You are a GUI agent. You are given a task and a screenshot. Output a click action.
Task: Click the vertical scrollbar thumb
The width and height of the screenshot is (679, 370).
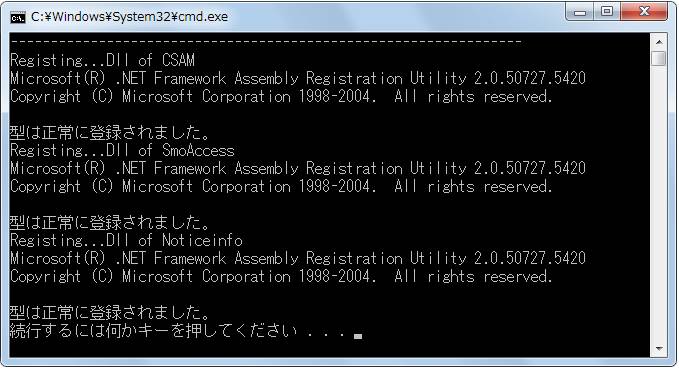(x=659, y=58)
